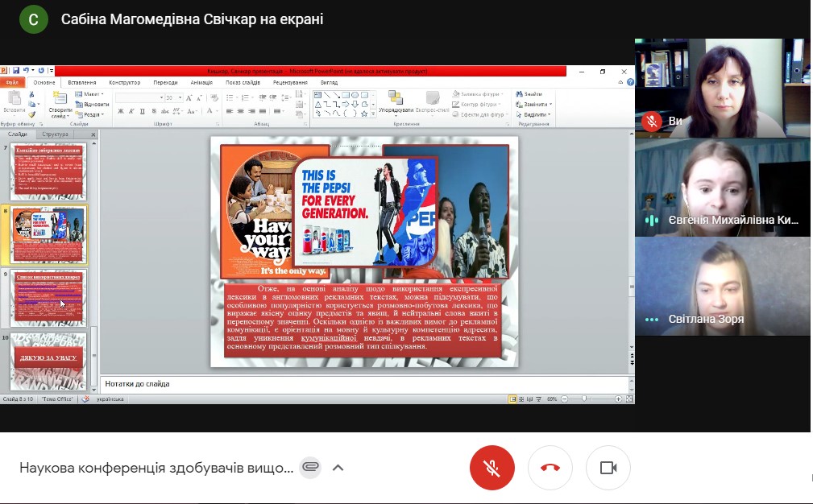This screenshot has height=504, width=813.
Task: Open the Виділити select dropdown
Action: tap(533, 114)
